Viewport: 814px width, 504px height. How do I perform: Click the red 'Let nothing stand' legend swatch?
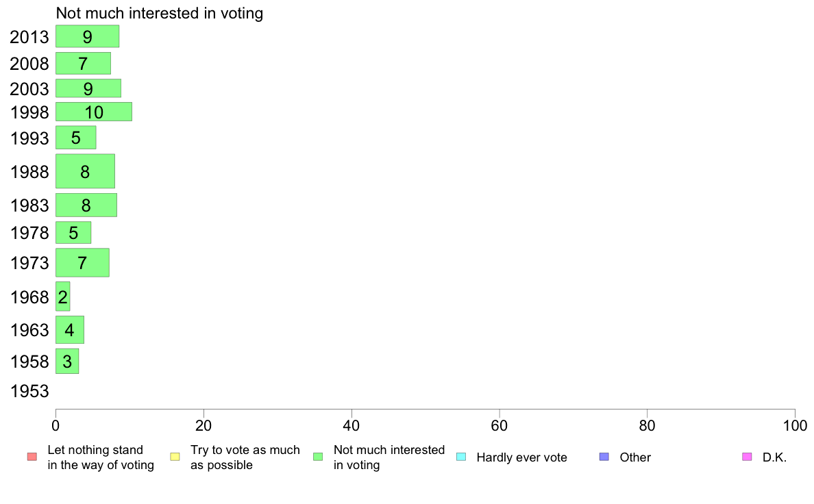(x=32, y=457)
